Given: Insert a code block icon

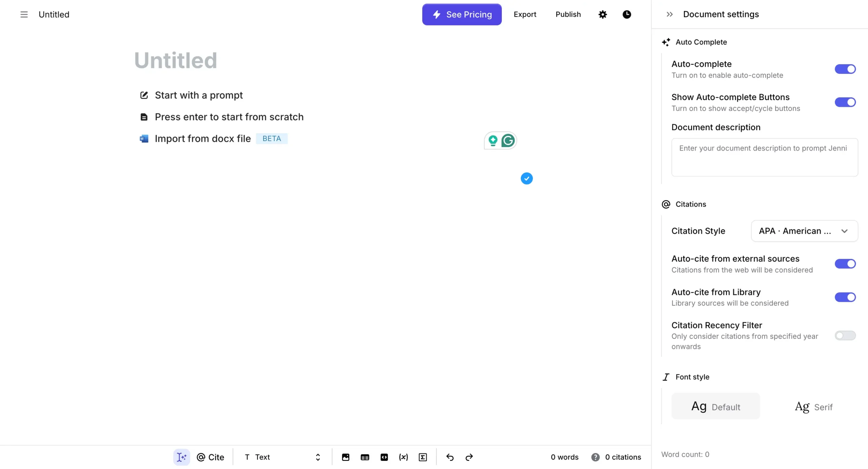Looking at the screenshot, I should click(384, 457).
